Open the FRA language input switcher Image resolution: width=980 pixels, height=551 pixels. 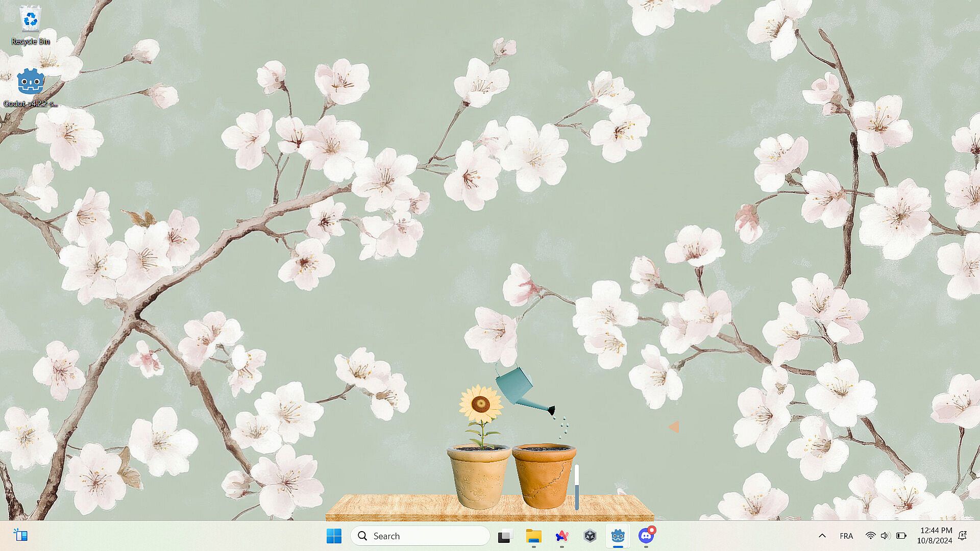[x=846, y=536]
